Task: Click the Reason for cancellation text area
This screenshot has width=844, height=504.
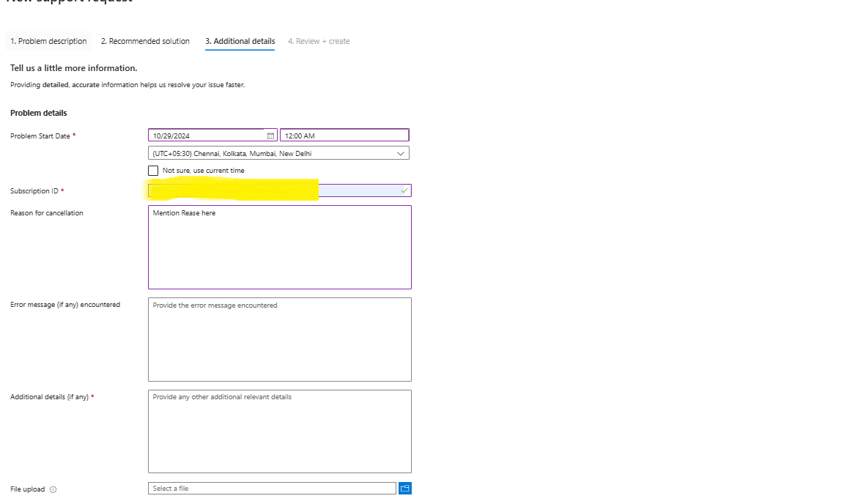Action: pos(280,247)
